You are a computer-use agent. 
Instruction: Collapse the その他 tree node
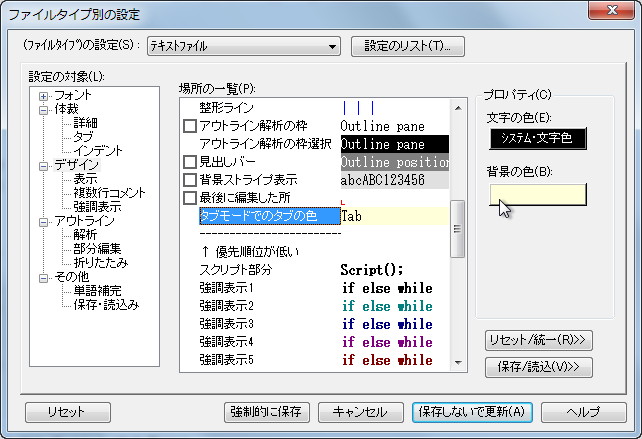(x=43, y=278)
